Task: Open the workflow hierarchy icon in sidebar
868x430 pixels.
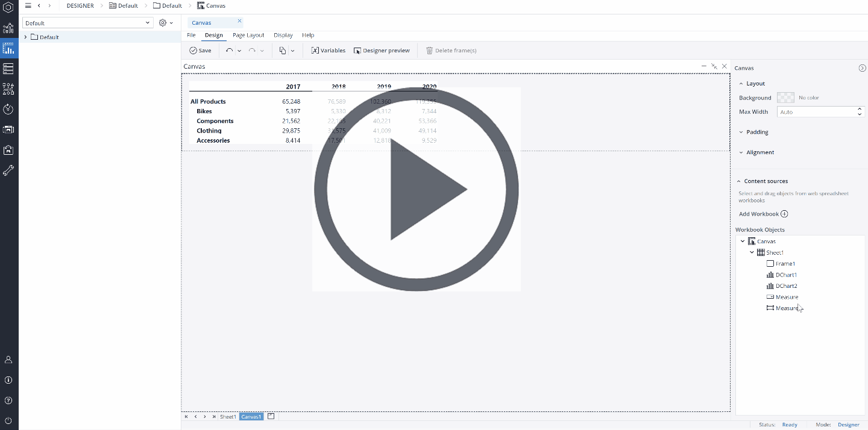Action: 8,89
